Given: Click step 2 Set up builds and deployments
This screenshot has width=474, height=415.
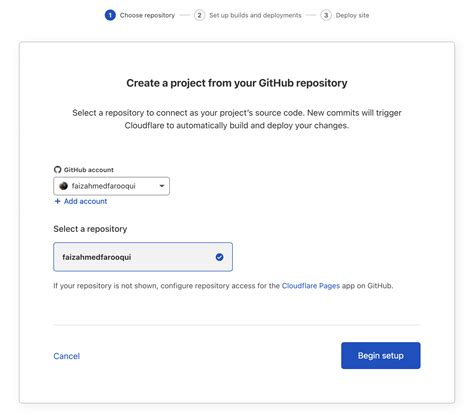Looking at the screenshot, I should click(x=248, y=15).
